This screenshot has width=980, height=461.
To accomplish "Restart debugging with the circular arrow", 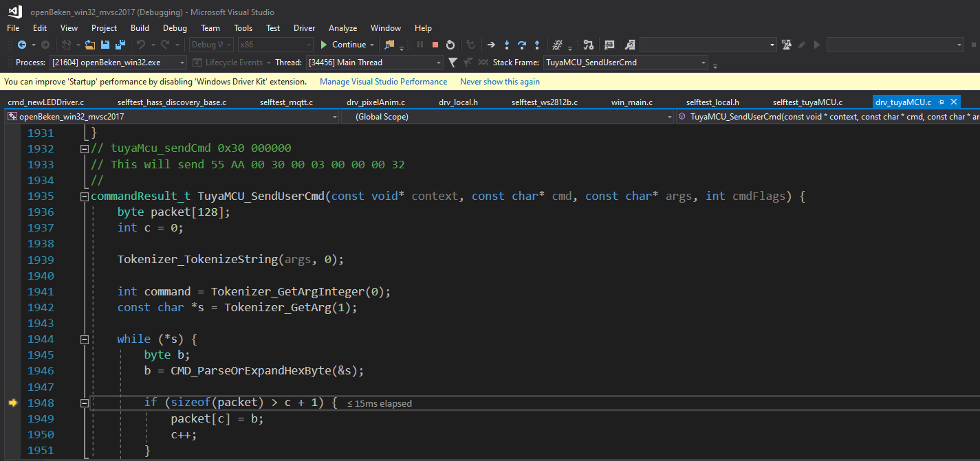I will [x=450, y=45].
